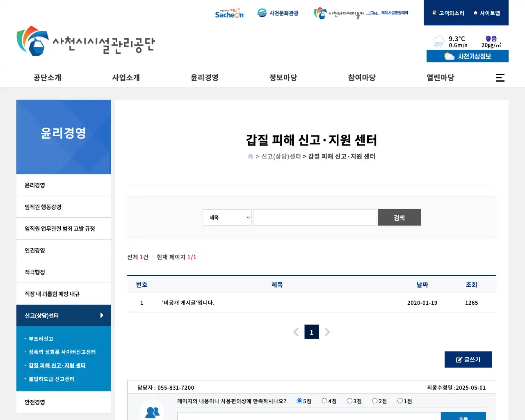This screenshot has width=525, height=420.
Task: Click the 담당자 : 055-831-7200 text
Action: tap(166, 388)
